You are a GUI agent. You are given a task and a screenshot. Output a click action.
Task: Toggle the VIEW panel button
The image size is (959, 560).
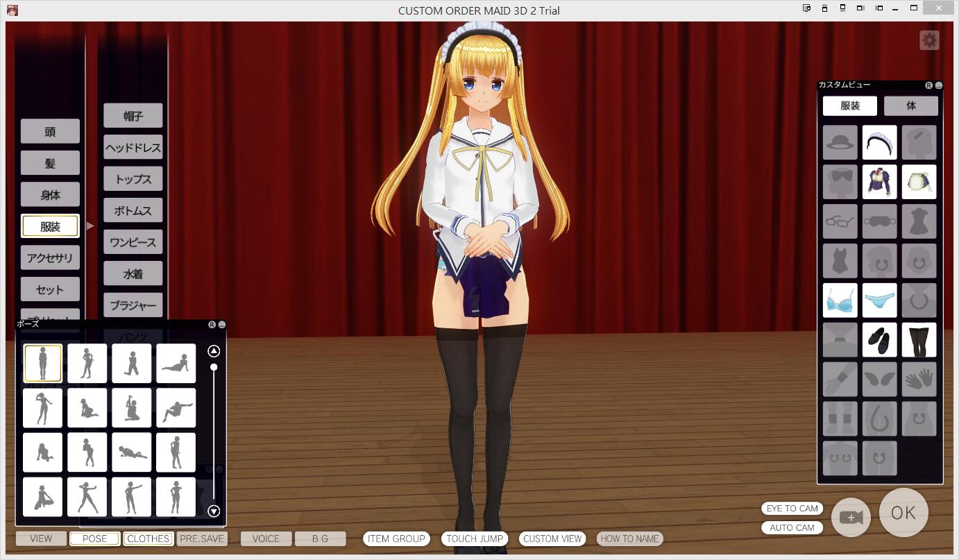pyautogui.click(x=41, y=538)
